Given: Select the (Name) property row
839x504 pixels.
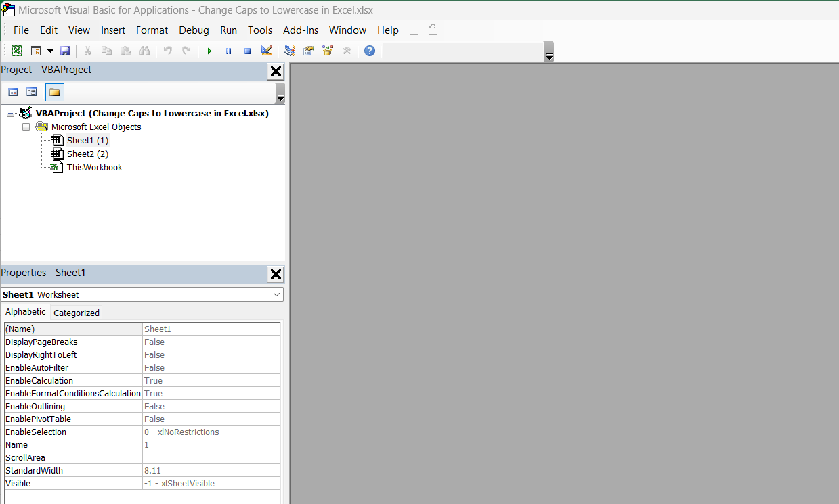Looking at the screenshot, I should point(142,329).
